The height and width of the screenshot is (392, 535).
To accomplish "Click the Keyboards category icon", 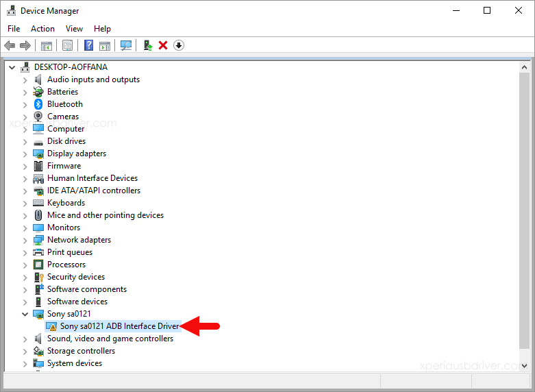I will click(38, 203).
